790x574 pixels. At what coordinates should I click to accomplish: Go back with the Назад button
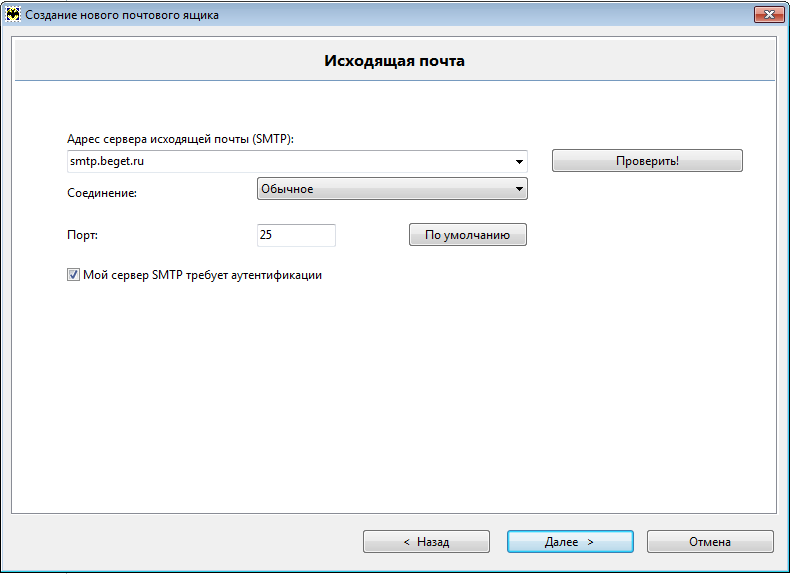coord(426,541)
